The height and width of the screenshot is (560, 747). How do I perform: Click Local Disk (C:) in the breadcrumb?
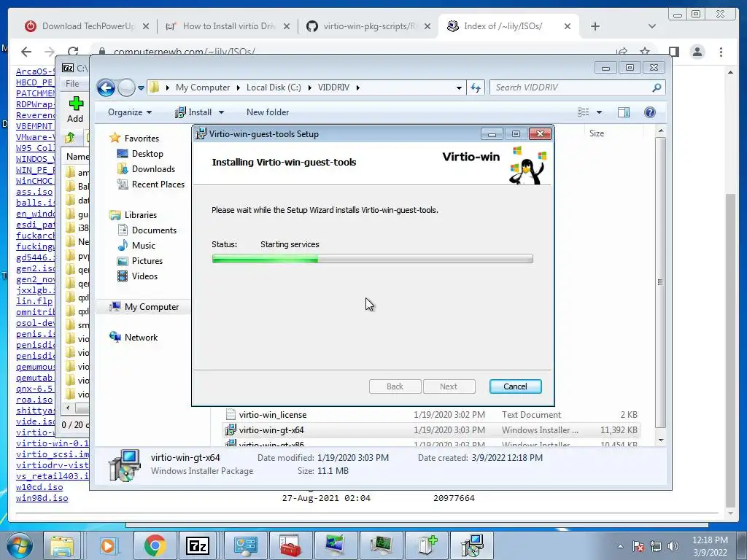pyautogui.click(x=274, y=87)
